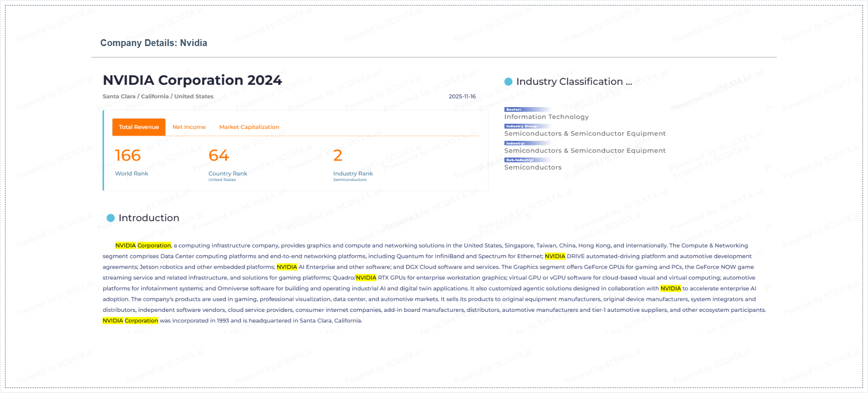Screen dimensions: 868x393
Task: Click the Semiconductors sub-industry value
Action: coord(533,167)
